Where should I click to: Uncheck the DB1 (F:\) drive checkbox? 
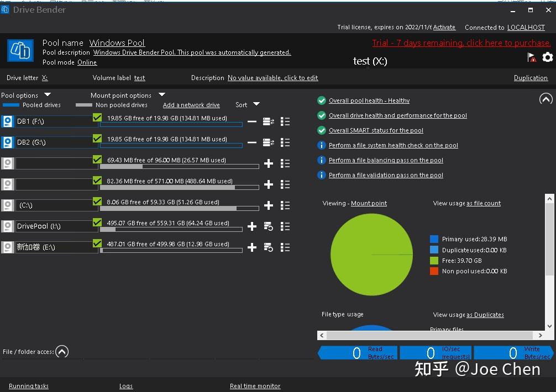pyautogui.click(x=97, y=117)
